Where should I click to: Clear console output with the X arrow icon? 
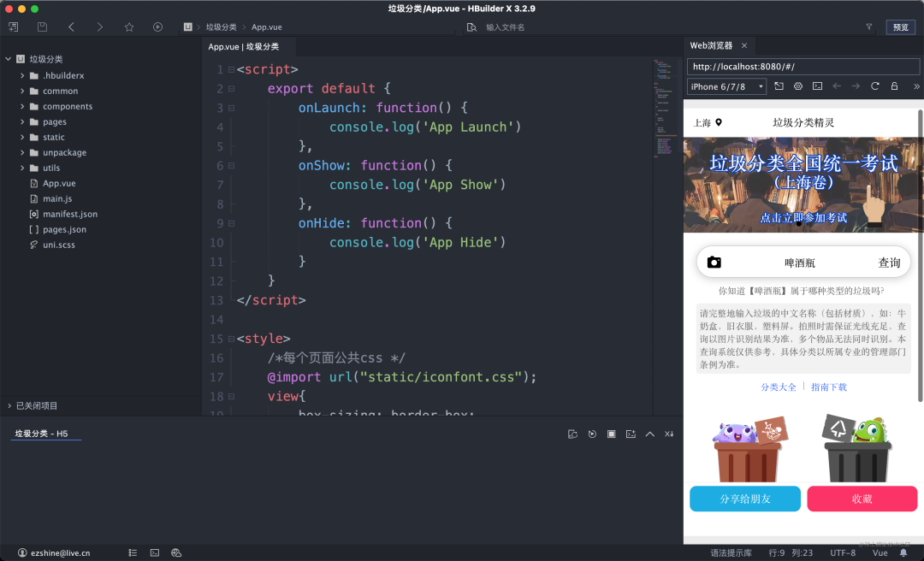click(669, 434)
